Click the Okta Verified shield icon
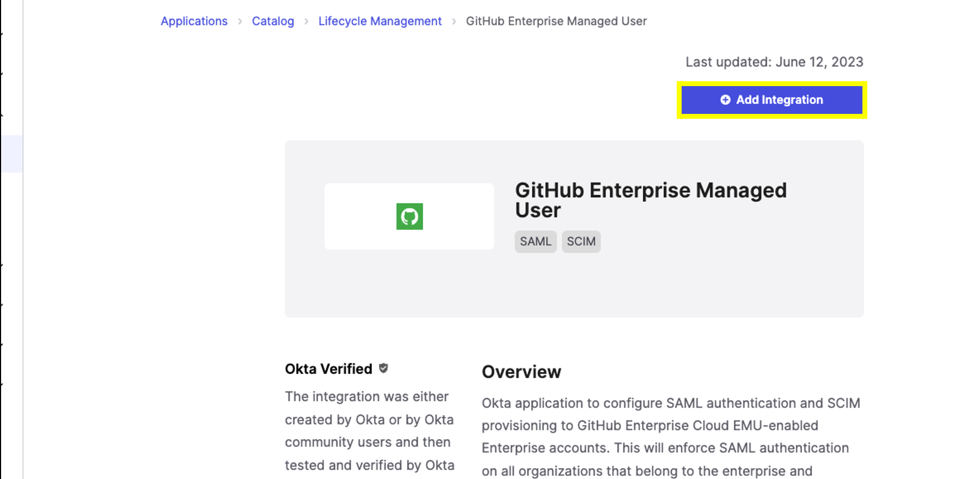 click(384, 368)
